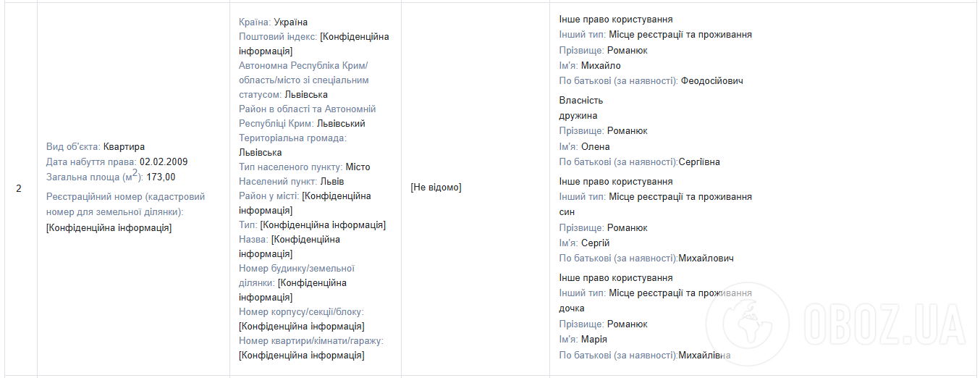Image resolution: width=980 pixels, height=378 pixels.
Task: Click the дочка relation label
Action: [572, 308]
